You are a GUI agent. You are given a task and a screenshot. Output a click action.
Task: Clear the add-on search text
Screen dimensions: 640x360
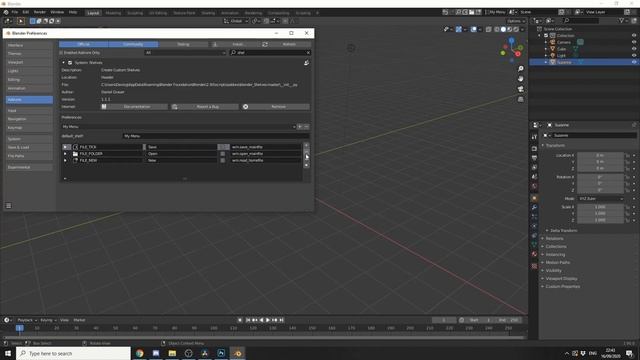click(x=308, y=53)
